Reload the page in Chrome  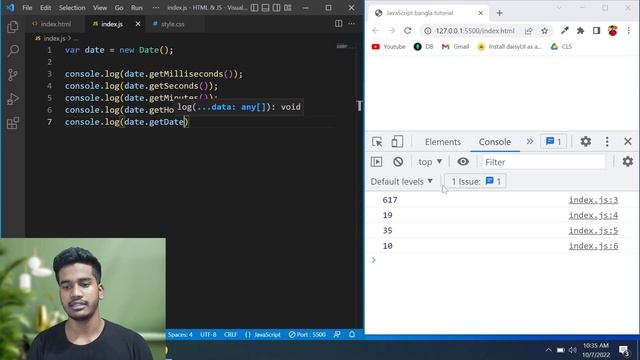(x=407, y=31)
